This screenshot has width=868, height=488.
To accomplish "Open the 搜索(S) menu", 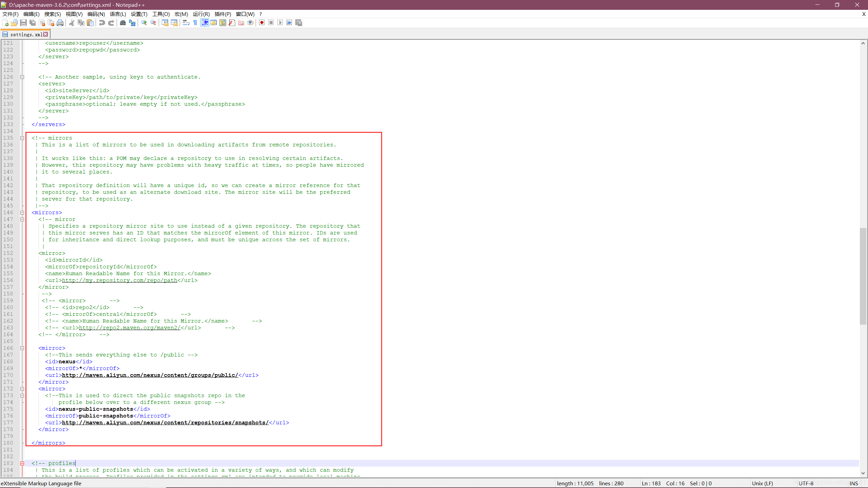I will [x=53, y=14].
